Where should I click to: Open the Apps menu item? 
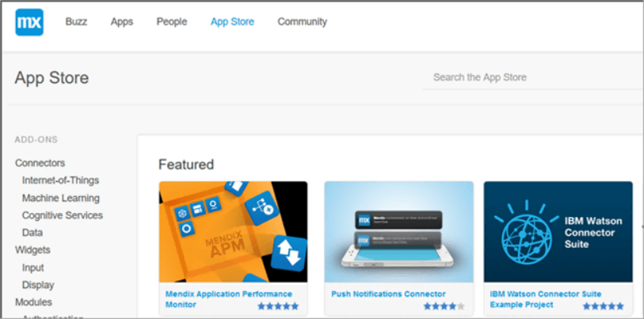pyautogui.click(x=121, y=21)
